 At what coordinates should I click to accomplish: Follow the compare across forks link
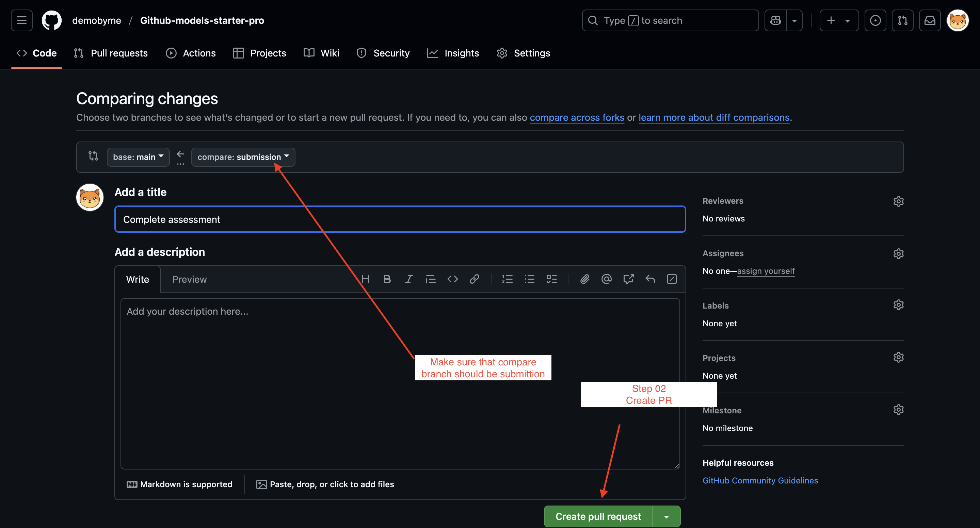577,117
